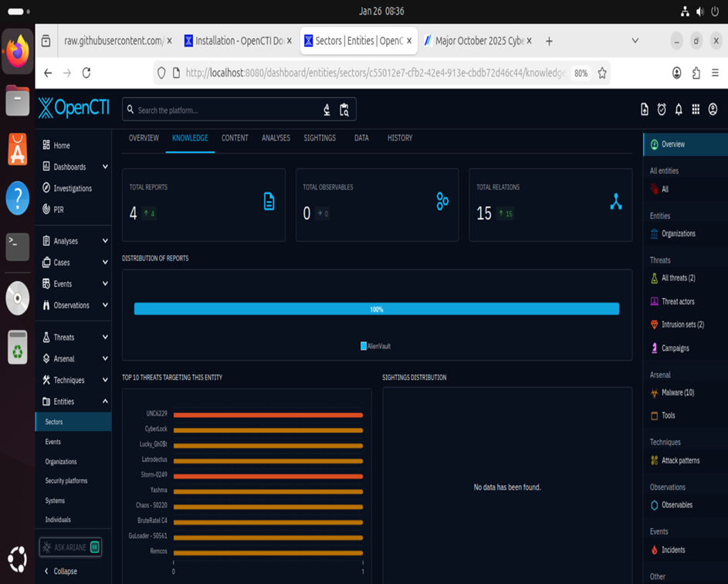The image size is (728, 584).
Task: Switch to the Overview tab
Action: click(x=144, y=138)
